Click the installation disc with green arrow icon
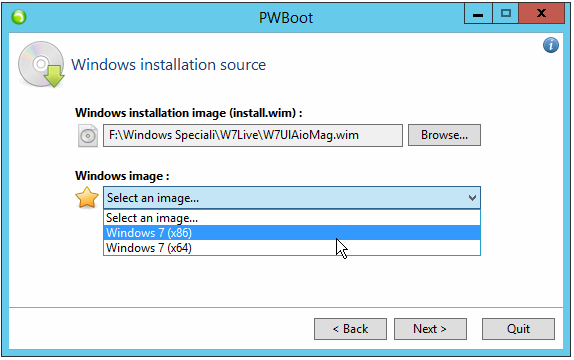The image size is (574, 360). (x=41, y=64)
